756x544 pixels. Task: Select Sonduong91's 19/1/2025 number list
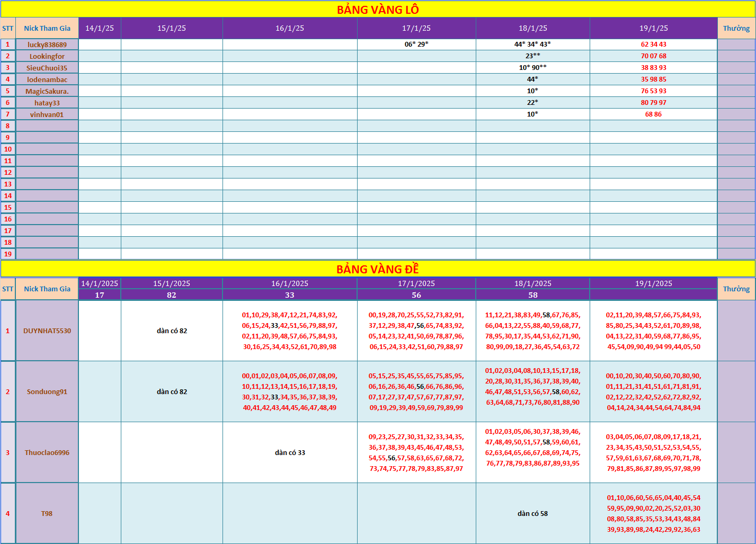[x=654, y=391]
